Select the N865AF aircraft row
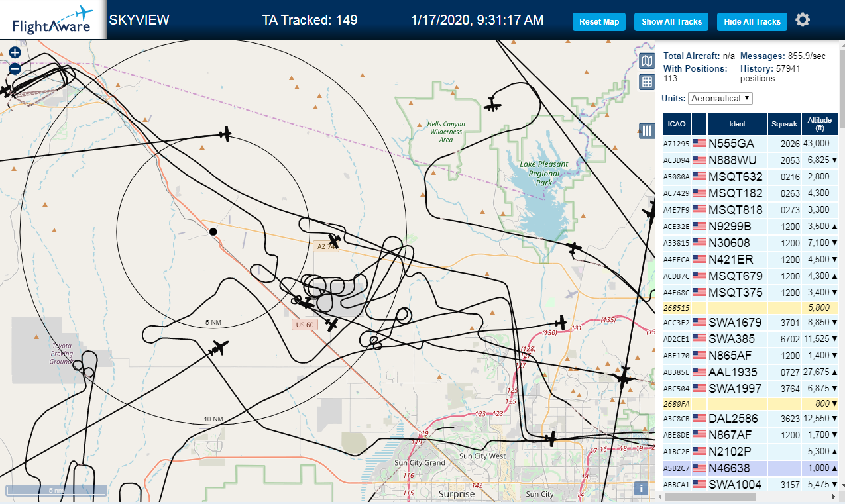Screen dimensions: 845x504 (750, 355)
